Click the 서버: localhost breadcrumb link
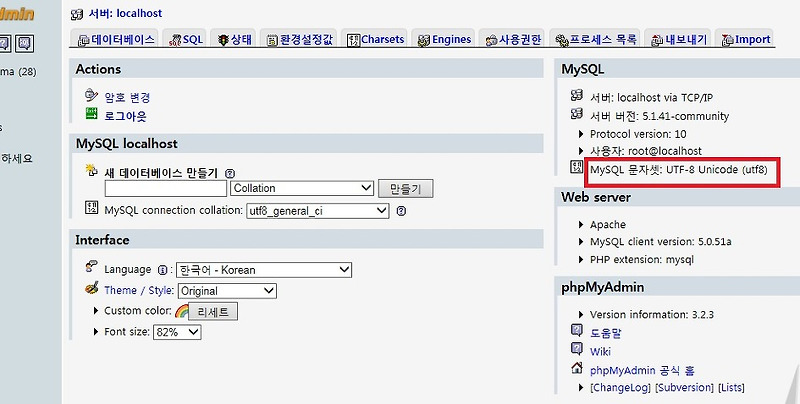The image size is (800, 404). click(x=126, y=13)
